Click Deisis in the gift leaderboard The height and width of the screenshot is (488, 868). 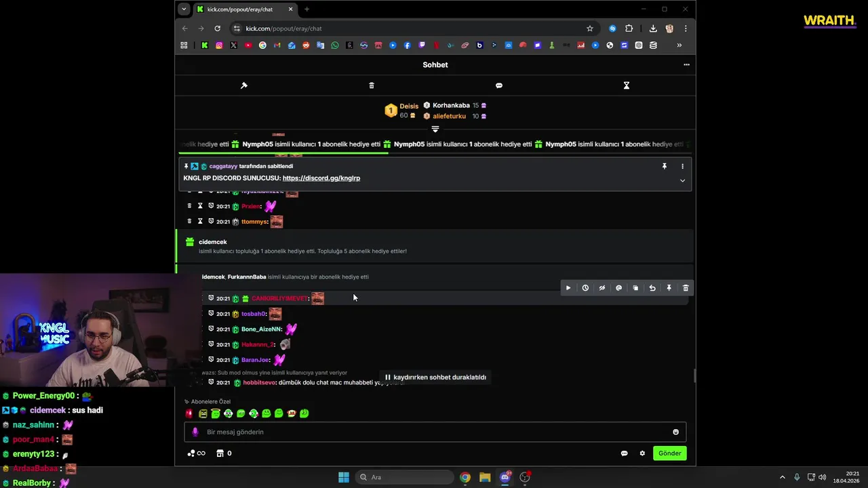tap(409, 106)
